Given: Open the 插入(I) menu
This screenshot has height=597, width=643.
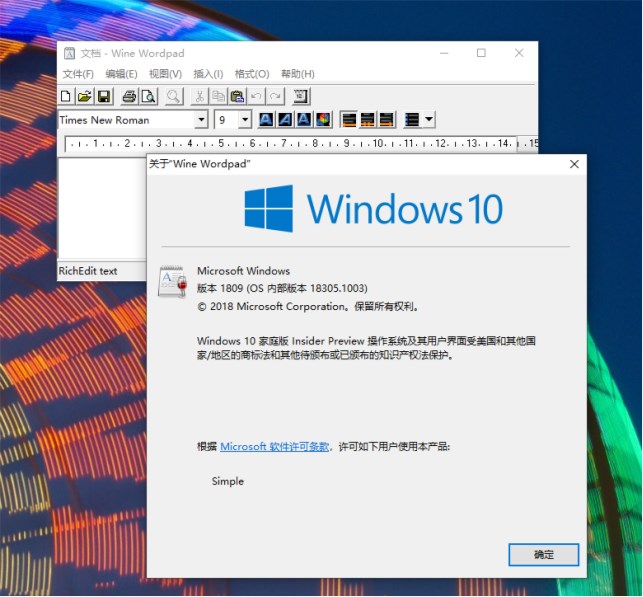Looking at the screenshot, I should click(208, 74).
